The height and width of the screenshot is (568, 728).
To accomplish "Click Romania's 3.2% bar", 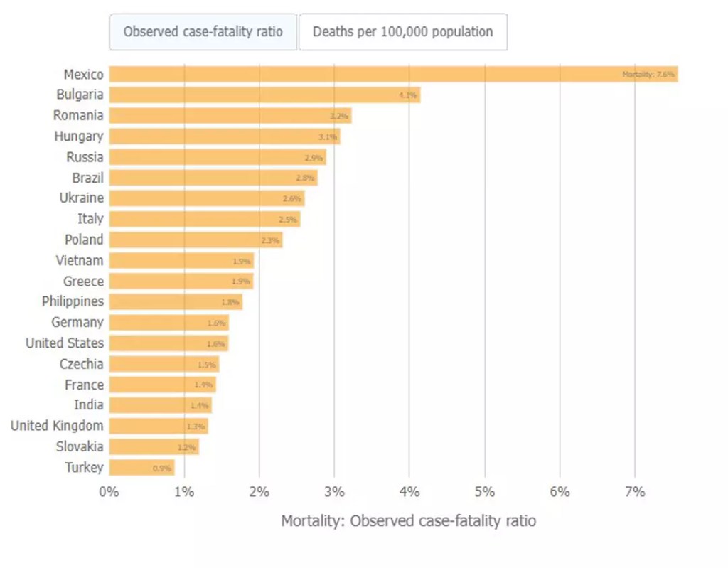I will point(230,115).
